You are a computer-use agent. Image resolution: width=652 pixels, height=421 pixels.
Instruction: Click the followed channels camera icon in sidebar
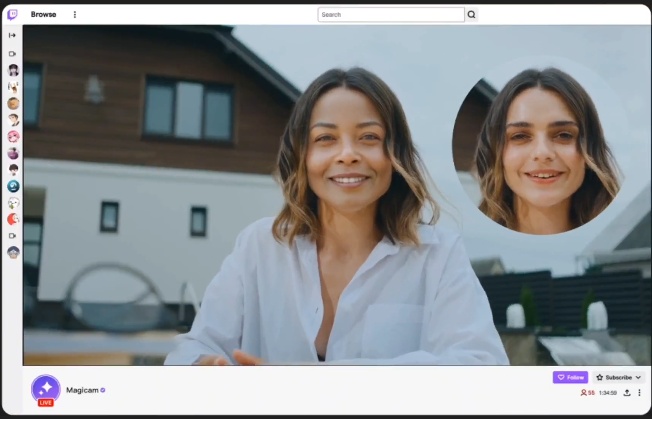pyautogui.click(x=13, y=53)
